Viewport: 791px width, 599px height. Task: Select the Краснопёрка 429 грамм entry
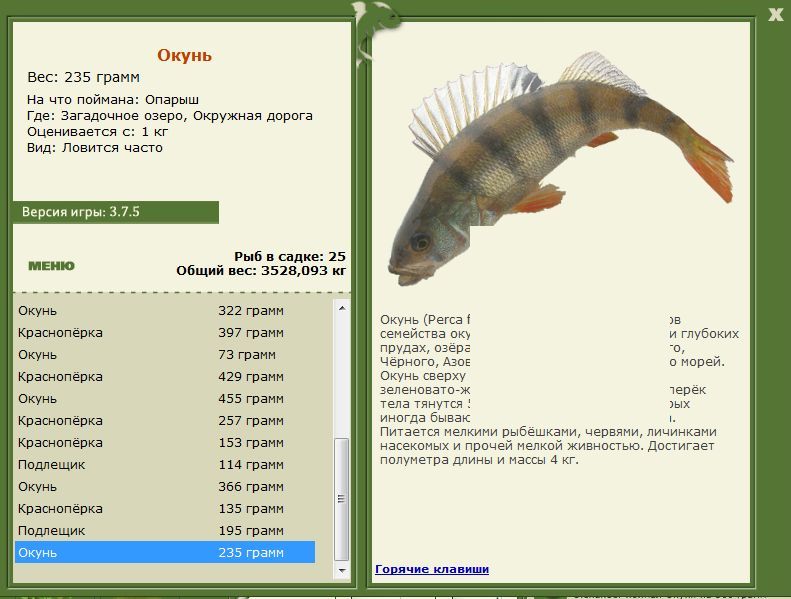(165, 377)
